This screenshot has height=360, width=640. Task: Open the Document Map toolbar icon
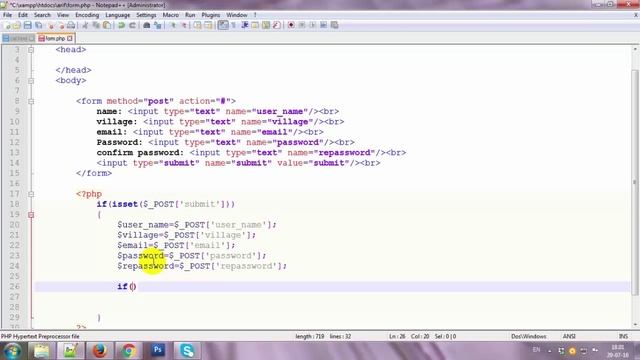(x=266, y=25)
